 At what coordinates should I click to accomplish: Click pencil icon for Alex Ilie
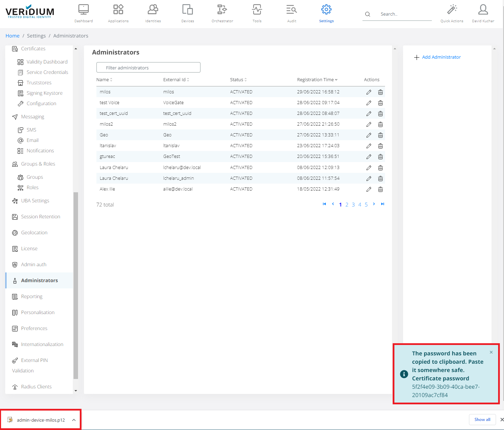click(x=369, y=189)
